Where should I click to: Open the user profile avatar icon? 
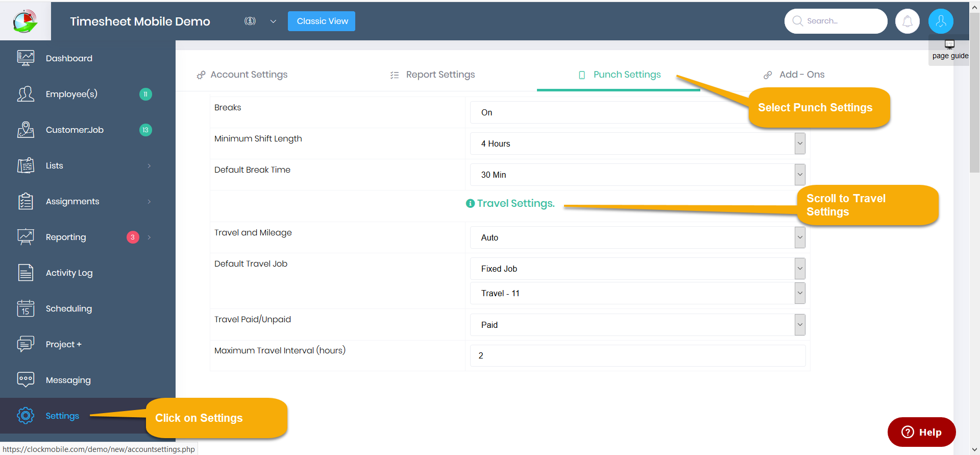[941, 21]
